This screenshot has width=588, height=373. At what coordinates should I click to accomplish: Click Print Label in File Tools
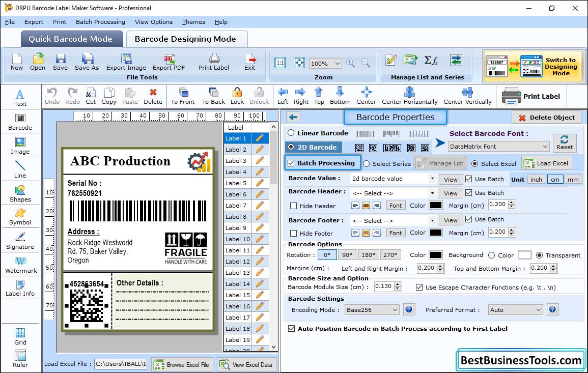[x=214, y=62]
